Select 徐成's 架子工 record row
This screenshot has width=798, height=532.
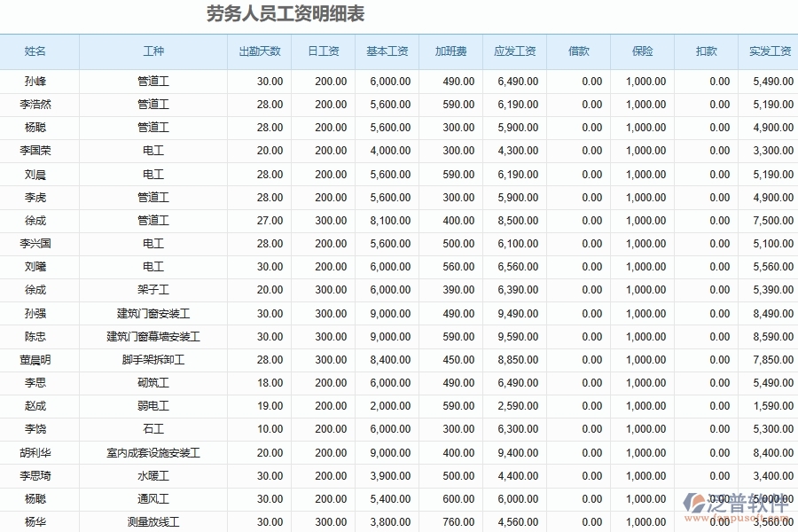pos(36,290)
